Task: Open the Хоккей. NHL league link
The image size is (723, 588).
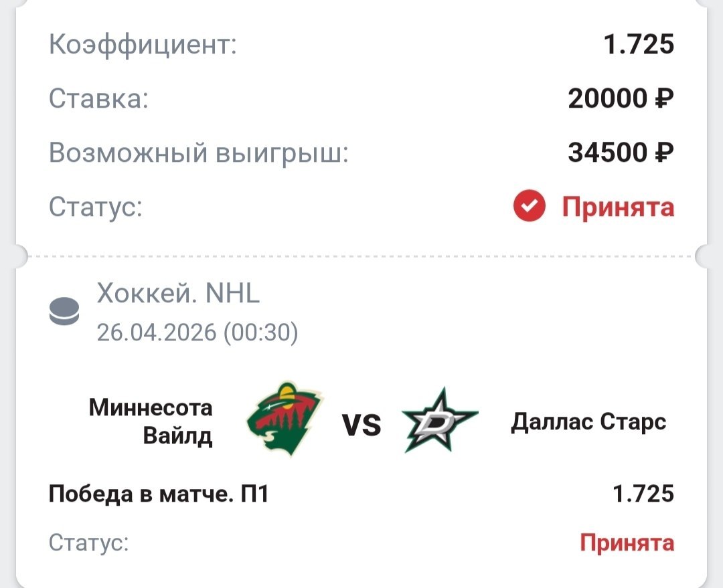Action: coord(178,293)
